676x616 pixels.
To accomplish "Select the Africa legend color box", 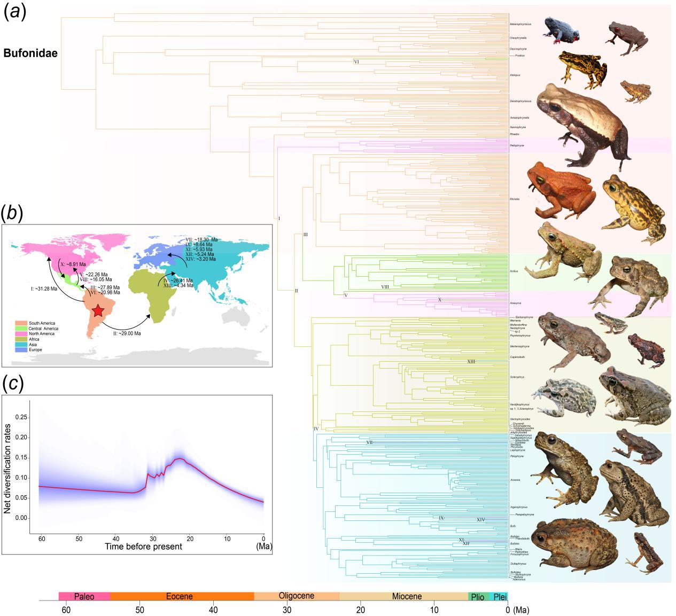I will tap(21, 339).
